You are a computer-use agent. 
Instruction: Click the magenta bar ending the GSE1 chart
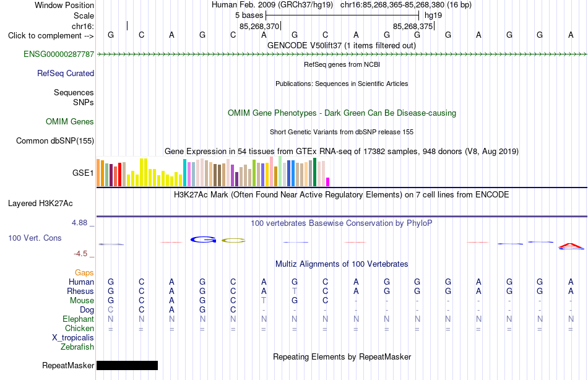328,182
